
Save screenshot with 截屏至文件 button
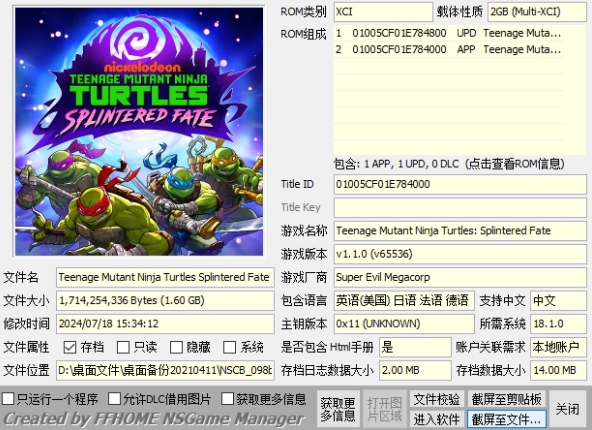coord(507,419)
